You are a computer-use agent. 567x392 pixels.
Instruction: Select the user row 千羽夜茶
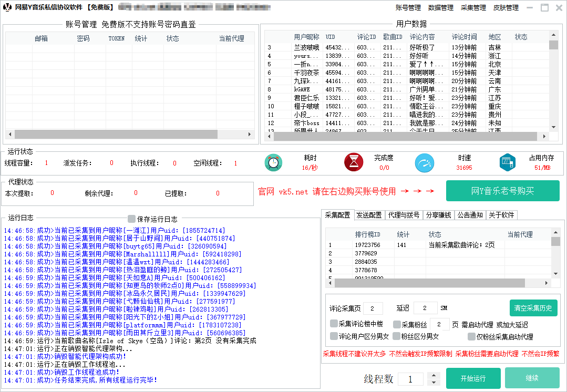click(407, 73)
